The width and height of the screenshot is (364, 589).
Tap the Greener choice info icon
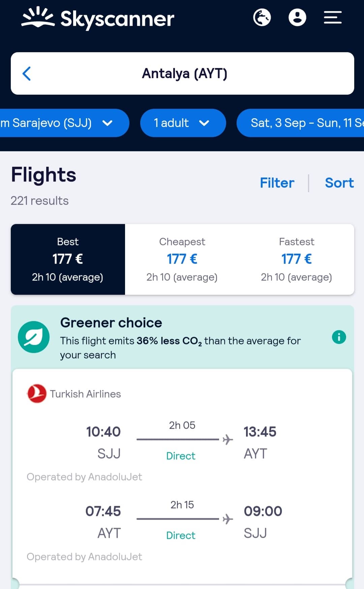339,337
